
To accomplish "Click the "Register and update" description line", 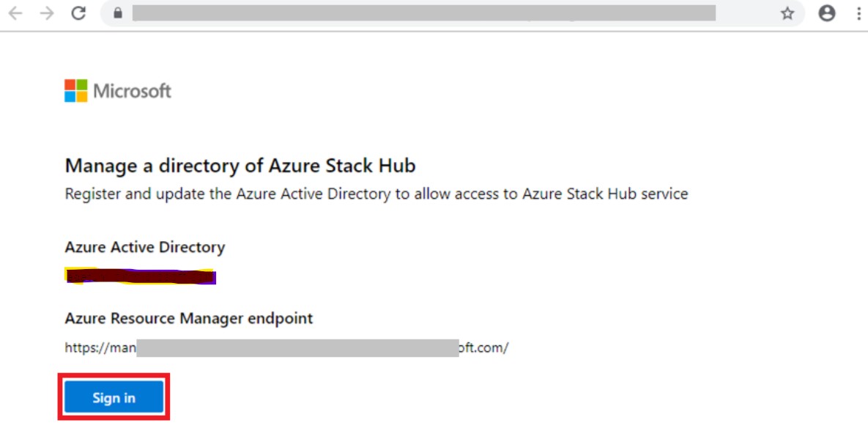I will 376,194.
